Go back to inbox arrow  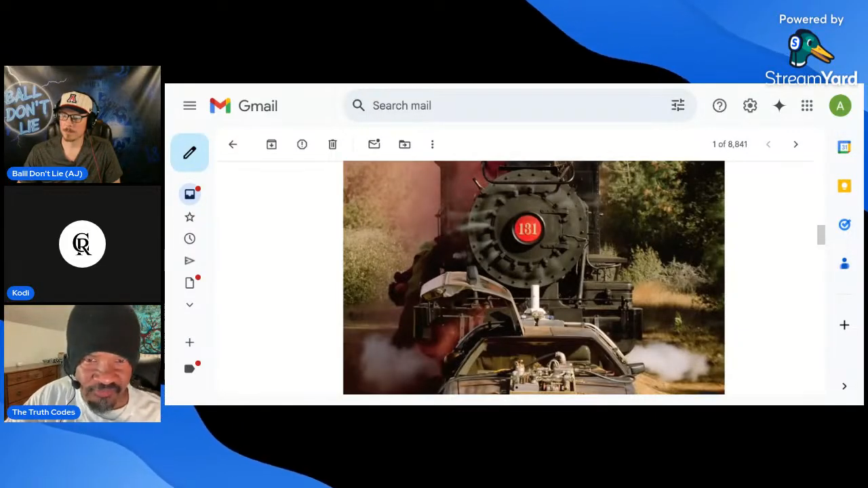tap(233, 144)
